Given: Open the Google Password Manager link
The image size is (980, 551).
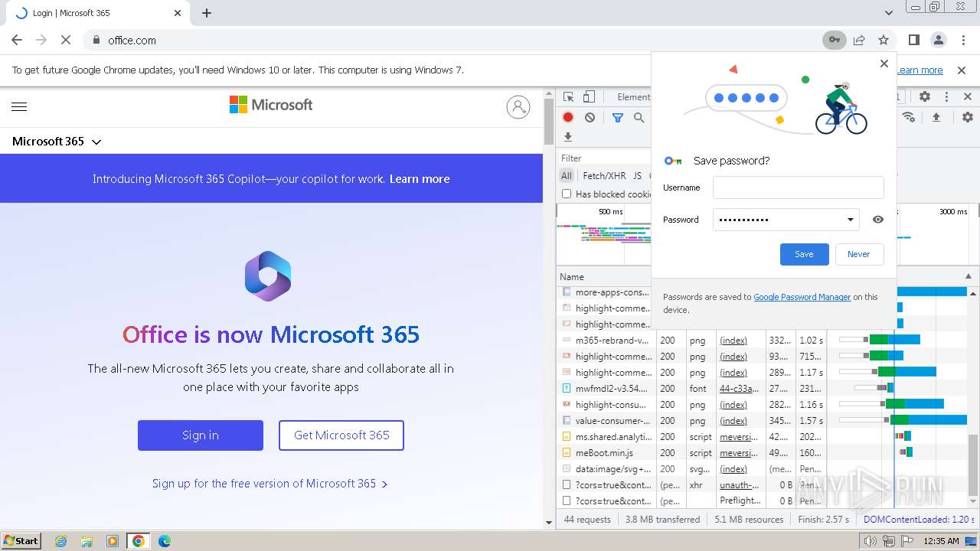Looking at the screenshot, I should 802,297.
